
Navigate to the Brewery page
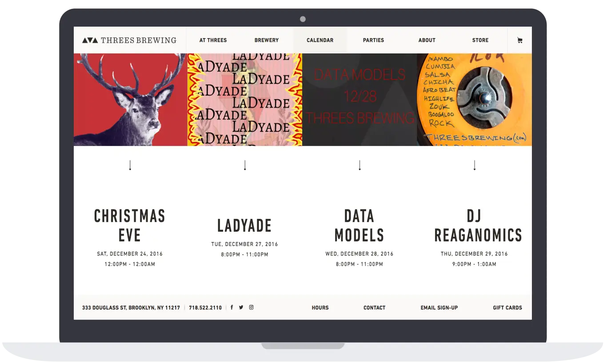[267, 40]
